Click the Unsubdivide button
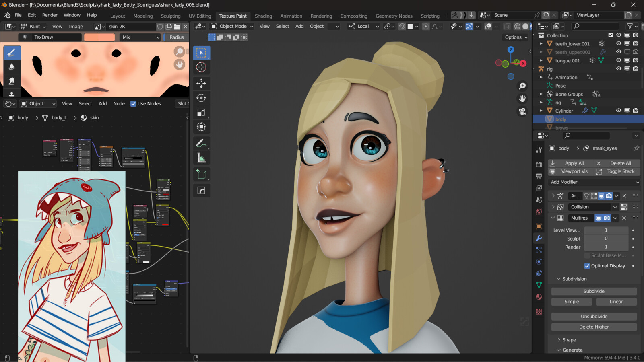Screen dimensions: 644x362 594,317
